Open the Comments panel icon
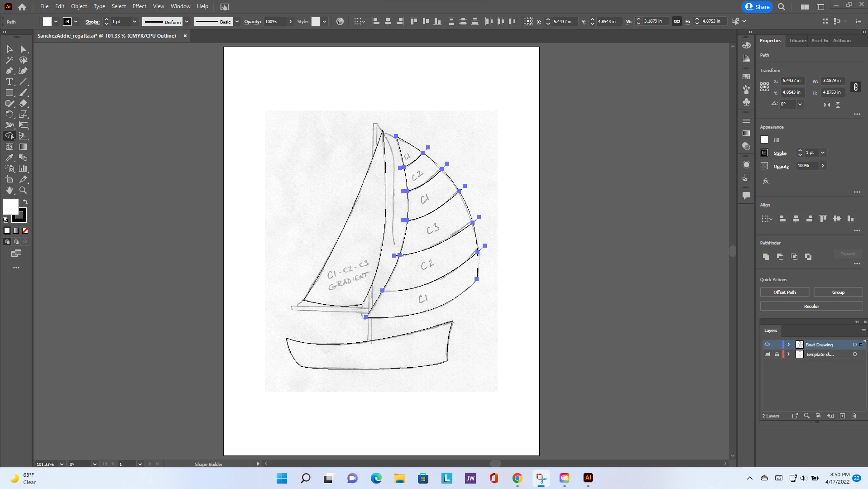 pyautogui.click(x=747, y=196)
